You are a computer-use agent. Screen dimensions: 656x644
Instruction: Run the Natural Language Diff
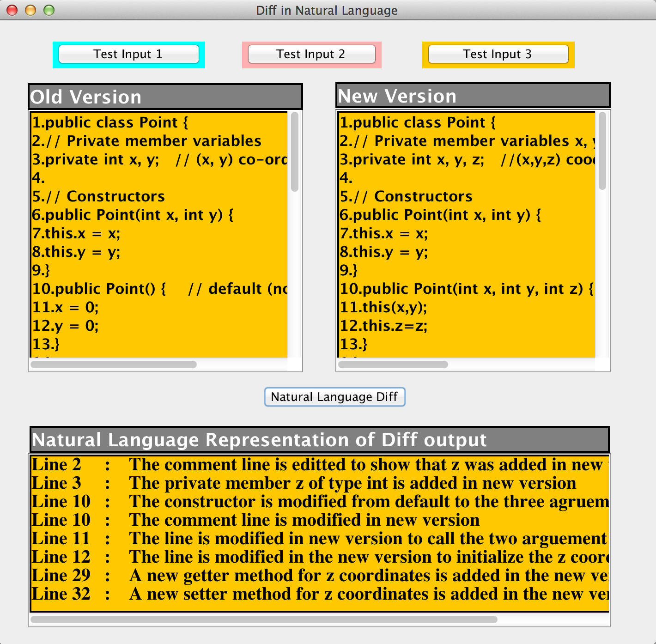point(334,397)
